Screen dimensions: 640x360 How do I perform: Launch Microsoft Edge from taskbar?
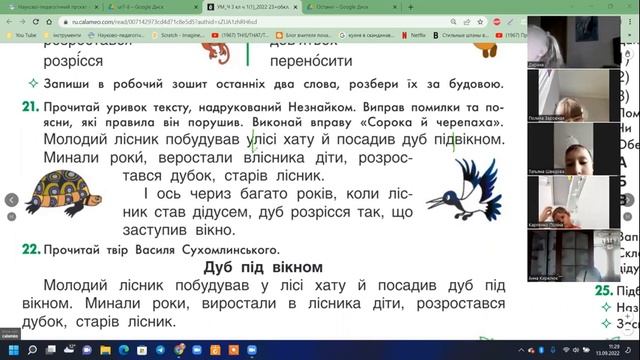(124, 350)
